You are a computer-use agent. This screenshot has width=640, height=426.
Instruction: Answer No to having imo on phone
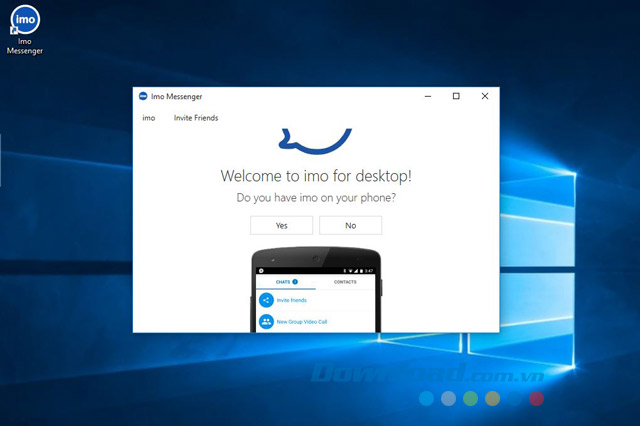pyautogui.click(x=351, y=226)
